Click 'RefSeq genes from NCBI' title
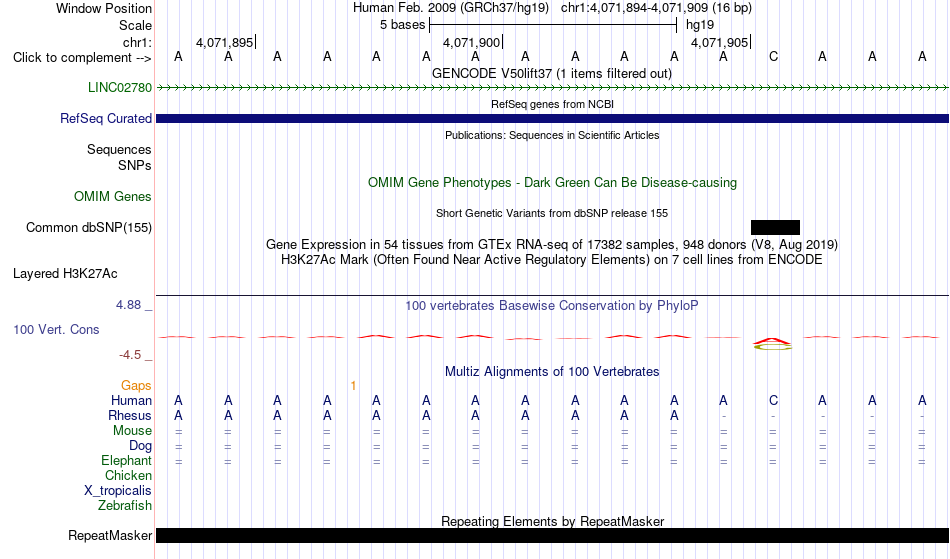 click(x=552, y=104)
